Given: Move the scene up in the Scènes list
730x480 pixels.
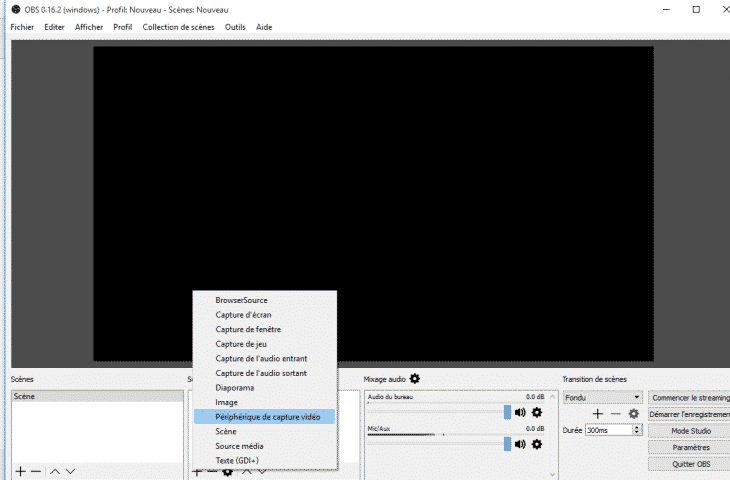Looking at the screenshot, I should [55, 470].
